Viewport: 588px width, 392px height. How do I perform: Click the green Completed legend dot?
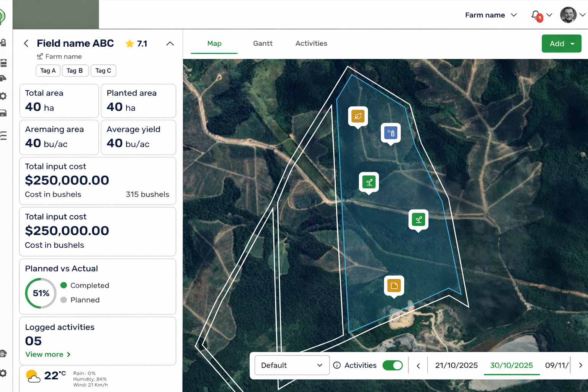[64, 285]
